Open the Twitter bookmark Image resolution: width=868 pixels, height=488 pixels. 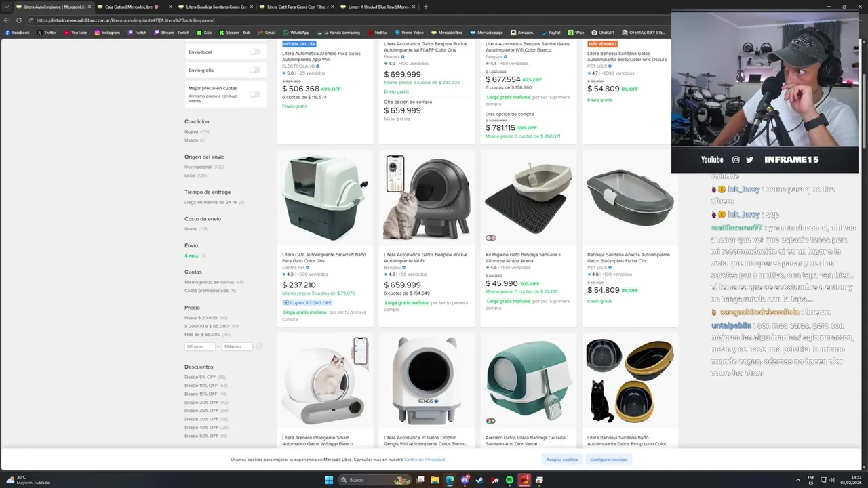tap(46, 33)
